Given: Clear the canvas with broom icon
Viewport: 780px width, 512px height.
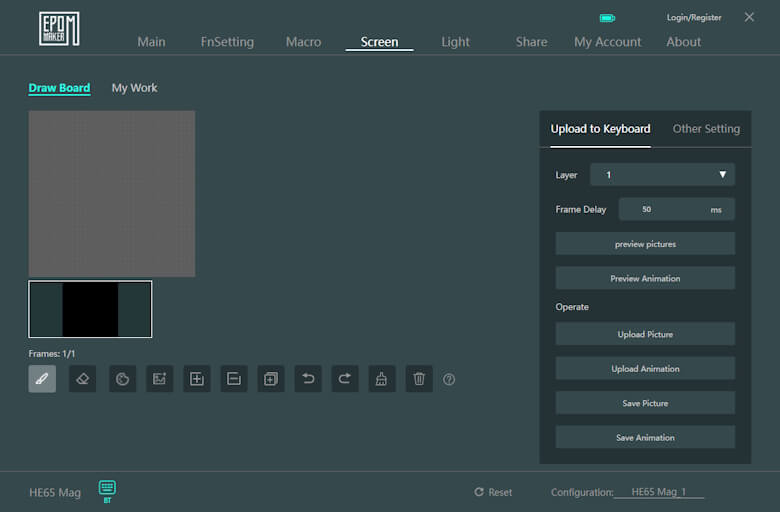Looking at the screenshot, I should (382, 379).
